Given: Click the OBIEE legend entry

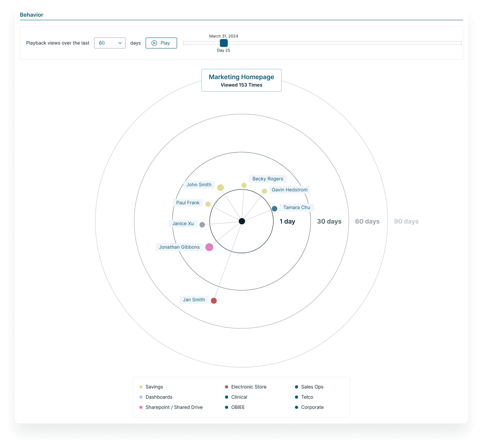Looking at the screenshot, I should point(235,407).
